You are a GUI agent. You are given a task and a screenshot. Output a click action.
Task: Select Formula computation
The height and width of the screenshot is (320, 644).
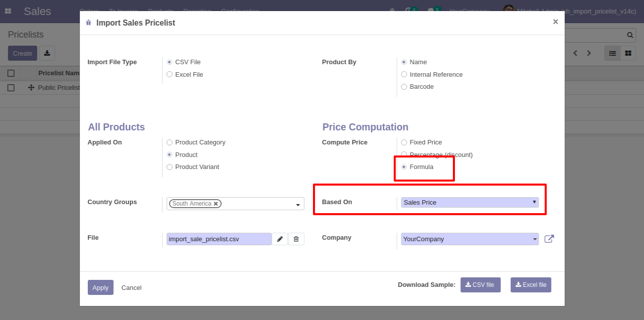[404, 167]
